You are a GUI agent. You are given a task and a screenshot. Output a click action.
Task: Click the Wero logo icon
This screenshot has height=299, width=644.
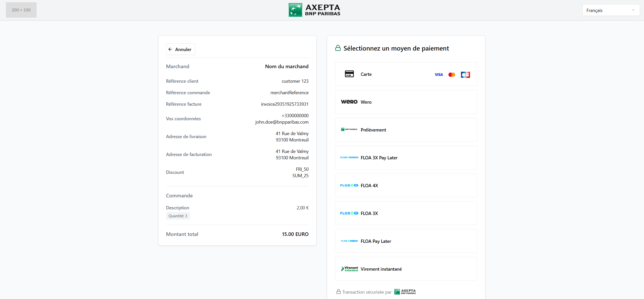[x=349, y=102]
